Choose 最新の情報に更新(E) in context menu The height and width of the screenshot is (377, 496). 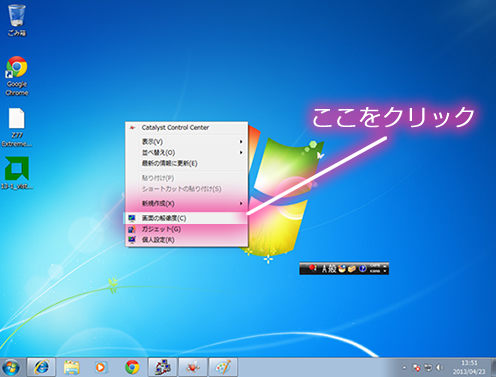pyautogui.click(x=186, y=163)
